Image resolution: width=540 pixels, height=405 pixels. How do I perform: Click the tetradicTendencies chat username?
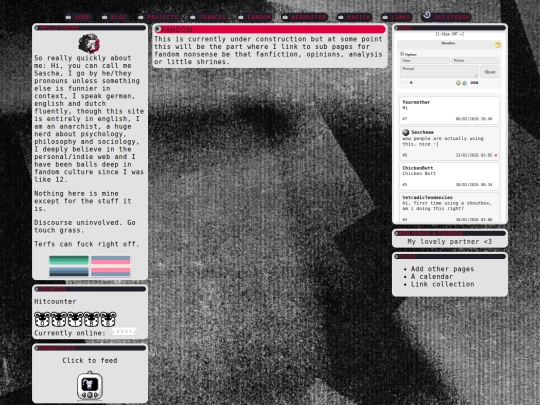[x=427, y=198]
